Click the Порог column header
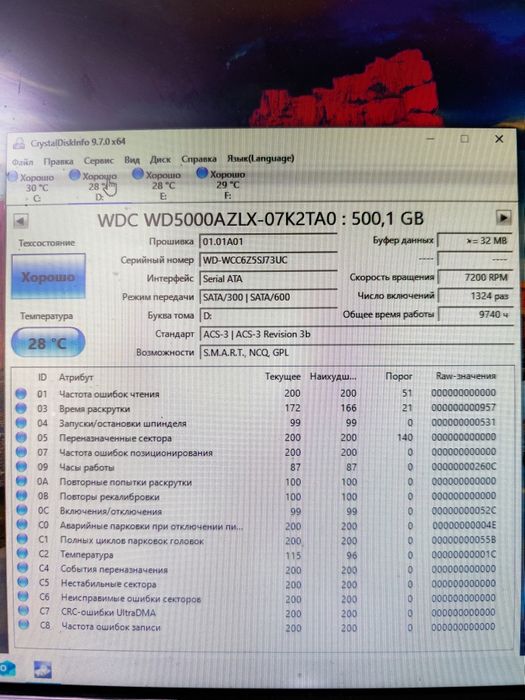The image size is (525, 700). 399,376
